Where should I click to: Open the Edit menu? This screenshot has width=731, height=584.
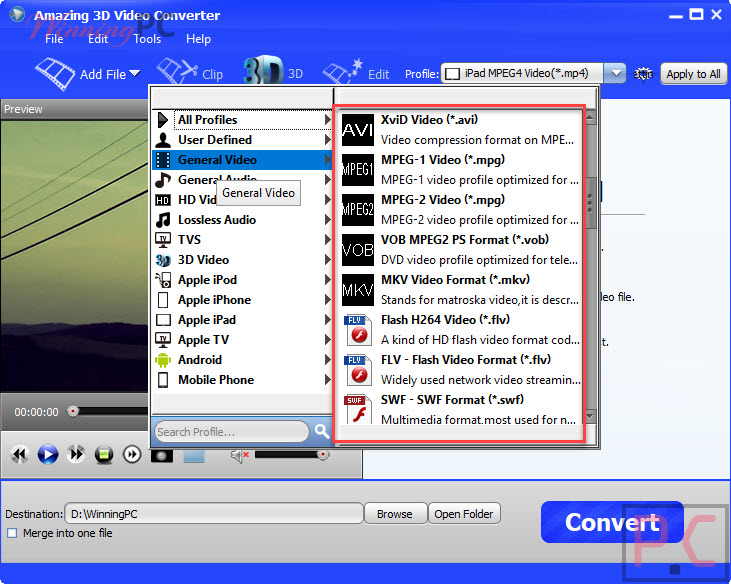(98, 39)
